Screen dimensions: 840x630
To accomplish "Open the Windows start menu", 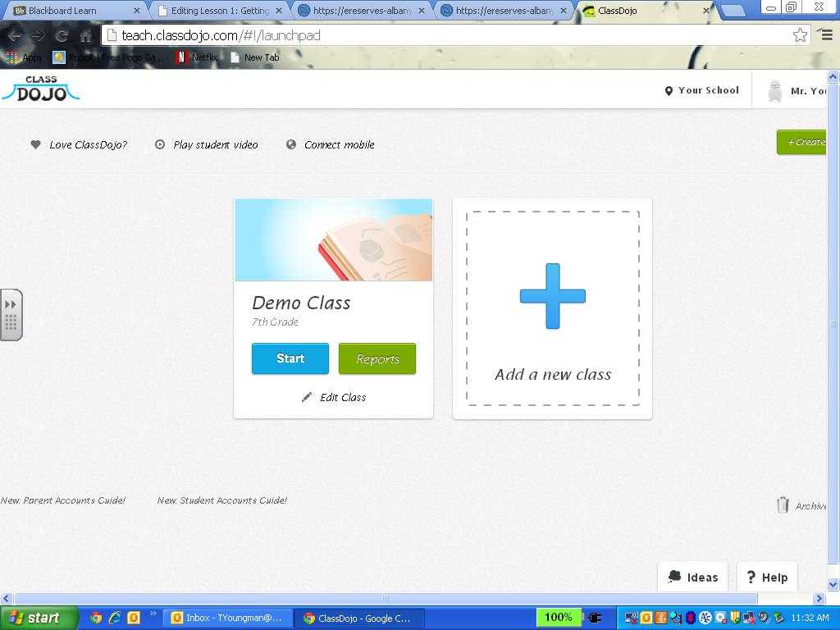I will pos(39,618).
